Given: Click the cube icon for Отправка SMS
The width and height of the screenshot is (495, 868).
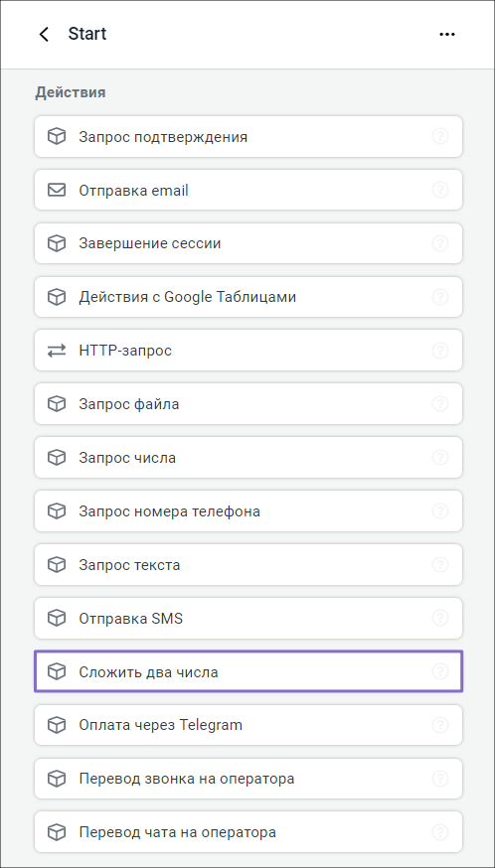Looking at the screenshot, I should (x=56, y=619).
